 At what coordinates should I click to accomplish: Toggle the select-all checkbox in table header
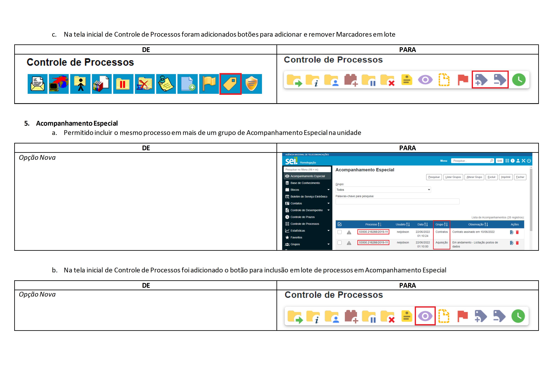340,224
